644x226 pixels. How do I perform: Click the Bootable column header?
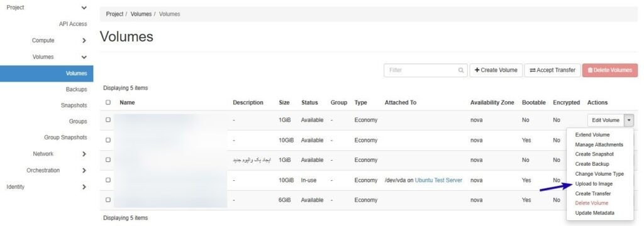pyautogui.click(x=533, y=102)
